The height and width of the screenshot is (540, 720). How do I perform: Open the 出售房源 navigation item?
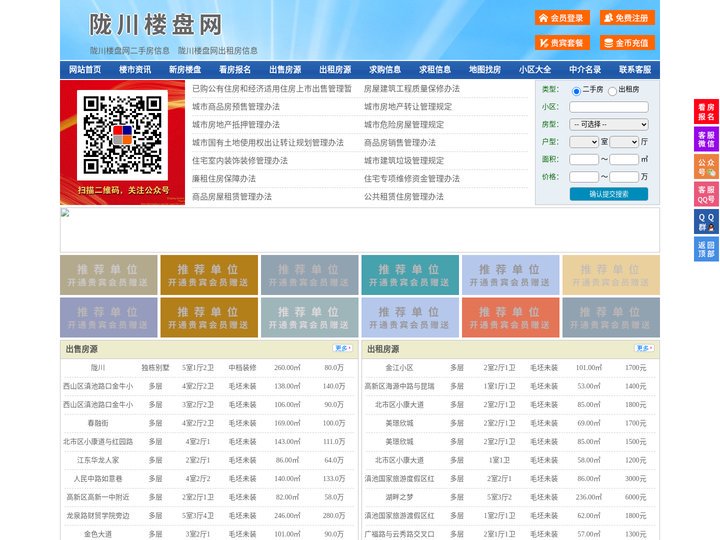285,70
